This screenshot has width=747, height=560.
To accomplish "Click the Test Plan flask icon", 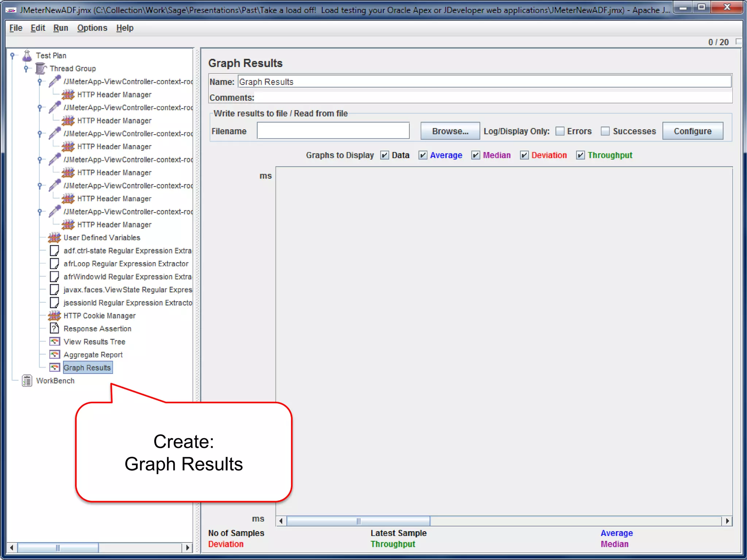I will tap(27, 55).
